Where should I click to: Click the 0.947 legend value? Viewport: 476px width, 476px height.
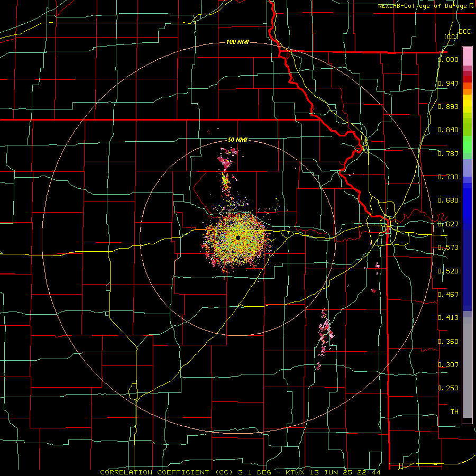[x=448, y=83]
